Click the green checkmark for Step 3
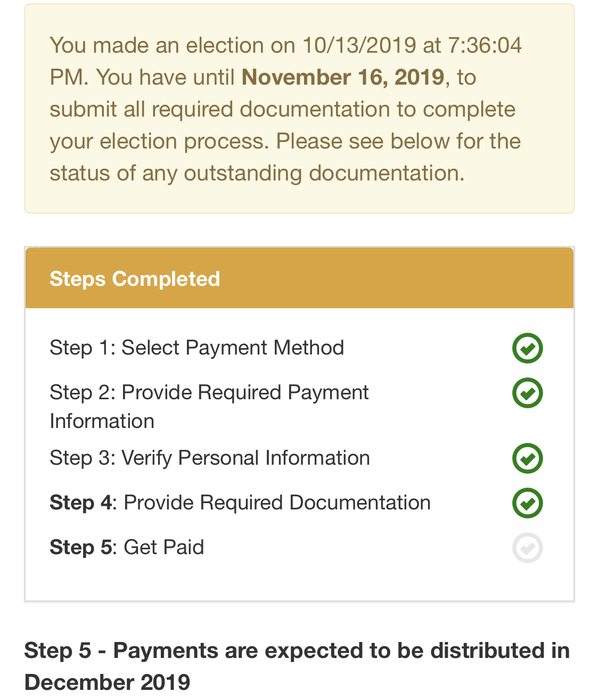This screenshot has width=599, height=700. pyautogui.click(x=527, y=458)
